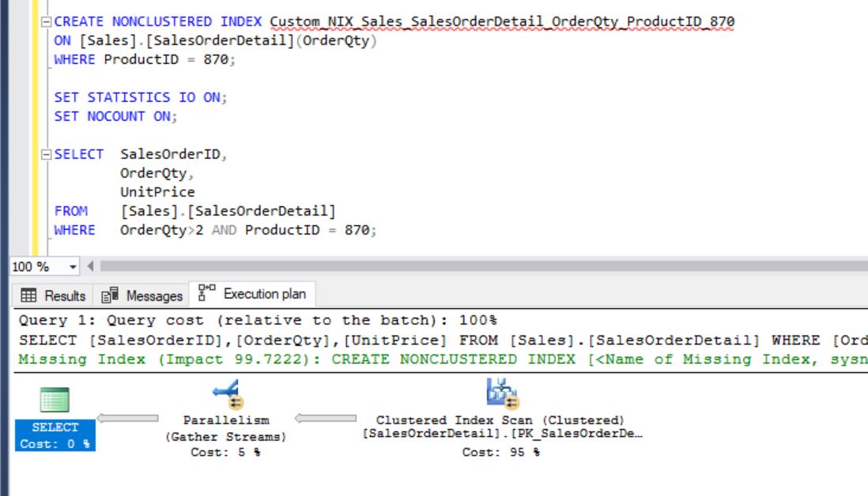Click the arrow between Parallelism and SELECT
Image resolution: width=868 pixels, height=496 pixels.
(128, 418)
